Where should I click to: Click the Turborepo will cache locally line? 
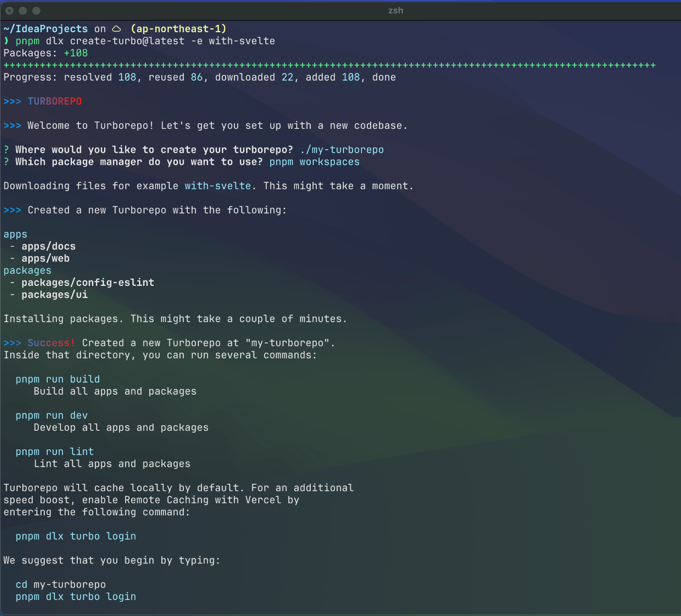[x=179, y=488]
